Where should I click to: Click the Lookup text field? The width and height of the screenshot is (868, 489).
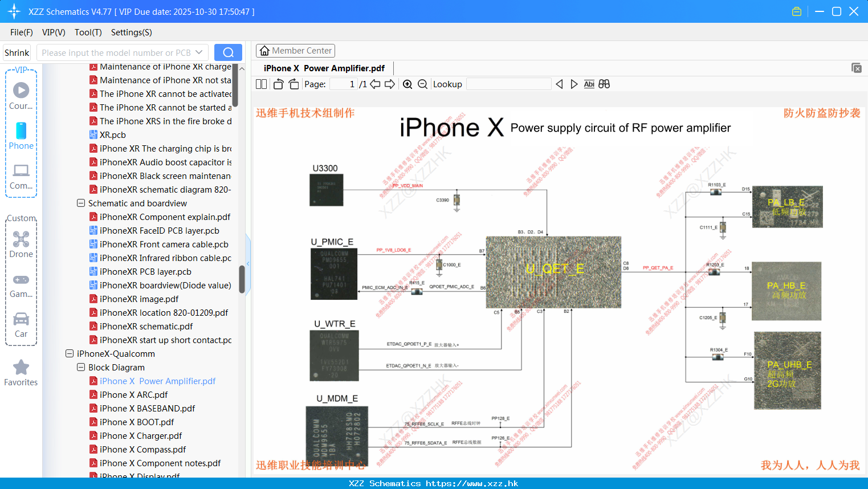[509, 84]
